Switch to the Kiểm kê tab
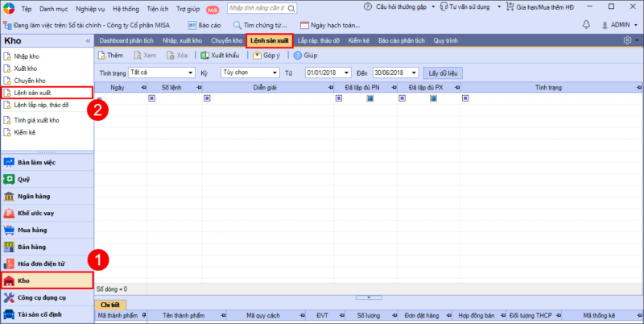644x324 pixels. point(359,39)
